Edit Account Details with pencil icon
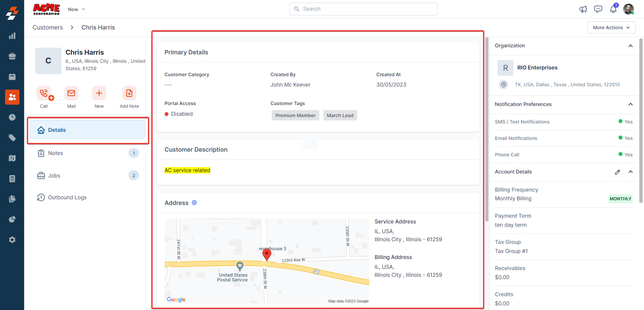Viewport: 644px width, 310px height. click(x=617, y=172)
